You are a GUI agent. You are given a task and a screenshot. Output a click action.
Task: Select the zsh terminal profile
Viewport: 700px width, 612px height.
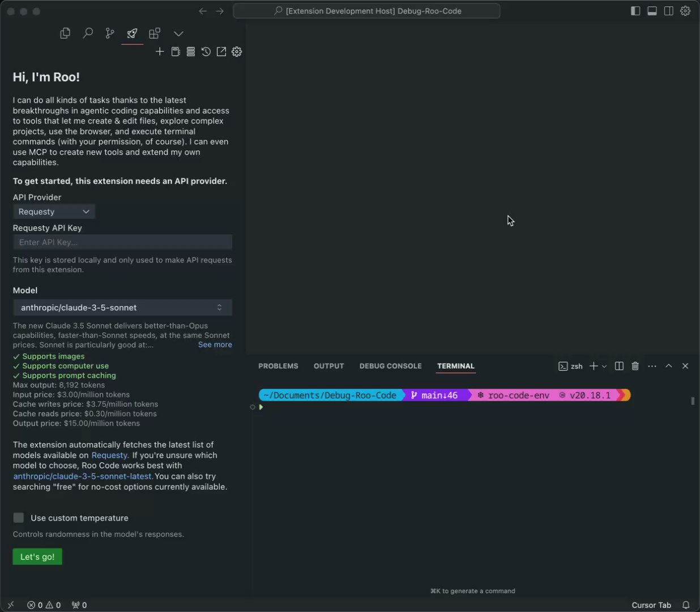point(570,366)
